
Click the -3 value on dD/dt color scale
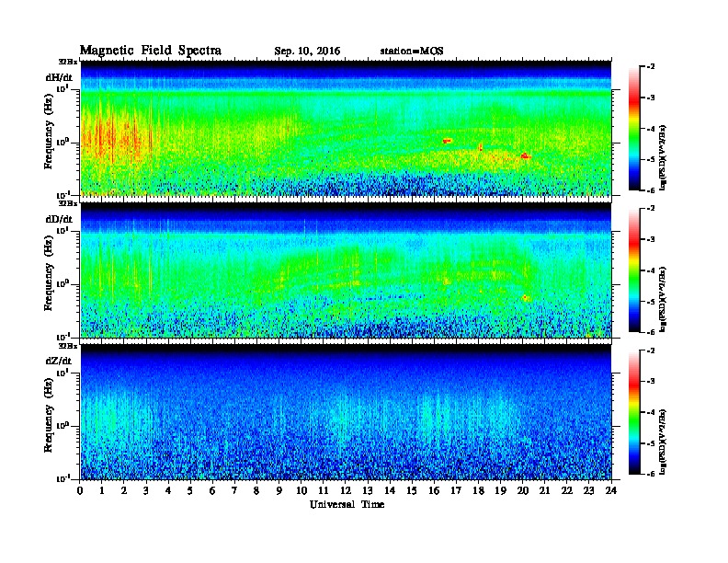click(651, 239)
